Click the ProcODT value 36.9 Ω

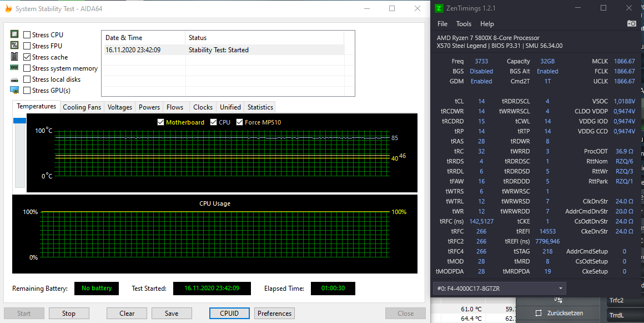pyautogui.click(x=624, y=151)
